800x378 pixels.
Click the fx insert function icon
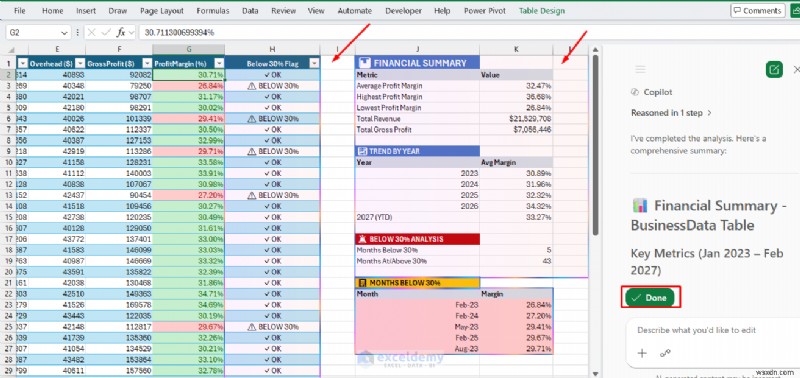click(x=121, y=32)
